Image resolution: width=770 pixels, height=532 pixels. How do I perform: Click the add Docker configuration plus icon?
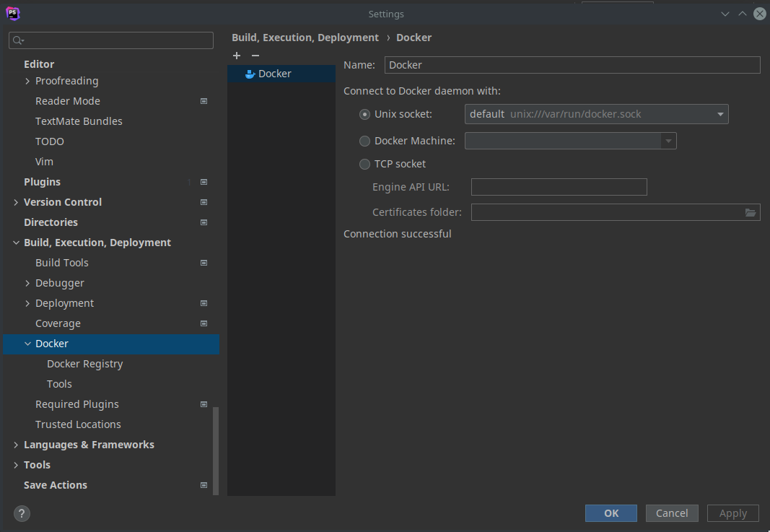(x=237, y=56)
